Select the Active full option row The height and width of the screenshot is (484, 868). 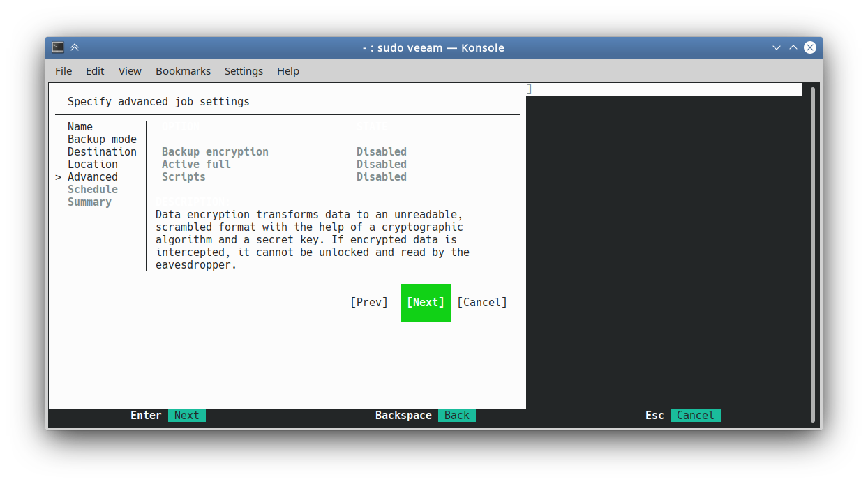click(x=196, y=165)
